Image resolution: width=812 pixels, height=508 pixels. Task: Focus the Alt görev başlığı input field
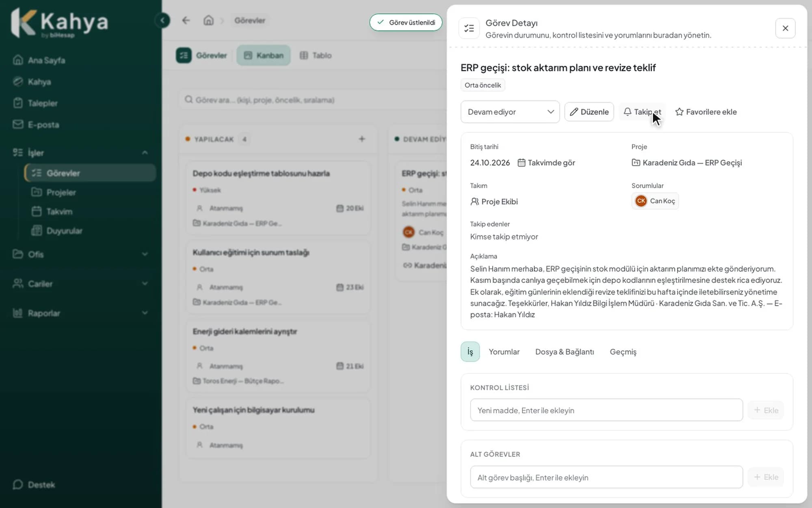(x=607, y=477)
